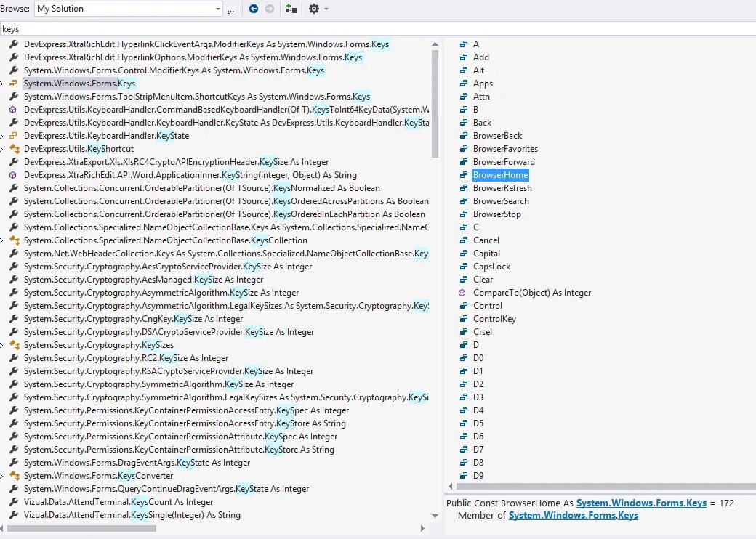The image size is (756, 539).
Task: Select RSACryptoServiceProvider.KeySize result
Action: pyautogui.click(x=169, y=371)
